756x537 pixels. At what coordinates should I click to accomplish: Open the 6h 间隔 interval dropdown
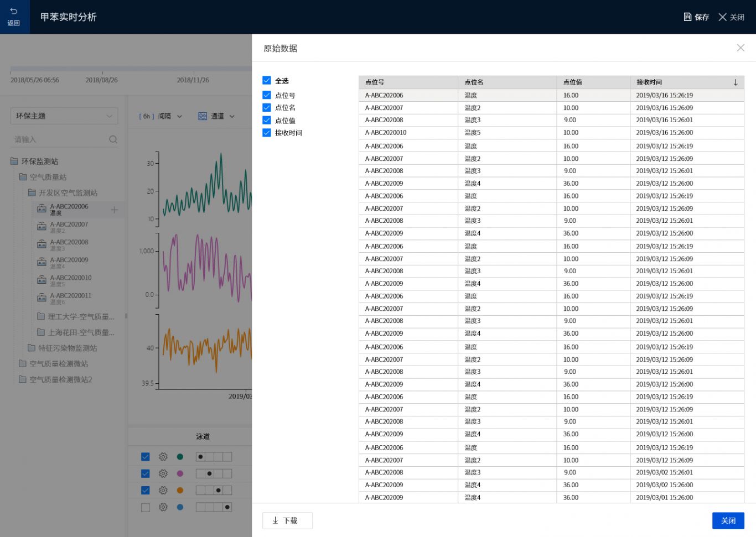tap(160, 116)
